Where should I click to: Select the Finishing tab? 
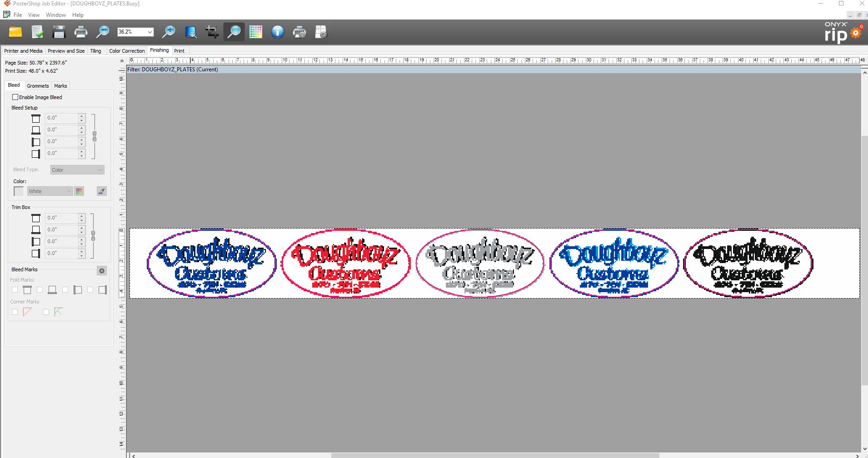[160, 50]
